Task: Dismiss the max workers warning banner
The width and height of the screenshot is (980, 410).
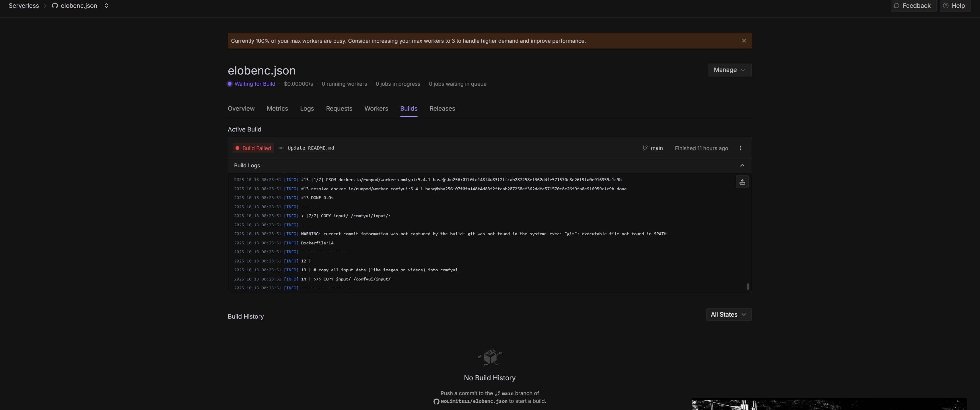Action: 744,41
